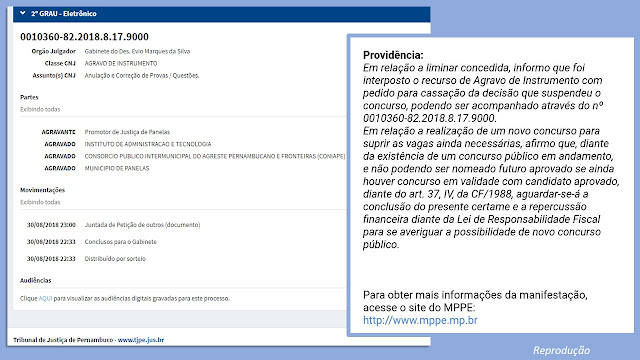Click the 'Partes' section heading
Screen dimensions: 640x360
[29, 97]
